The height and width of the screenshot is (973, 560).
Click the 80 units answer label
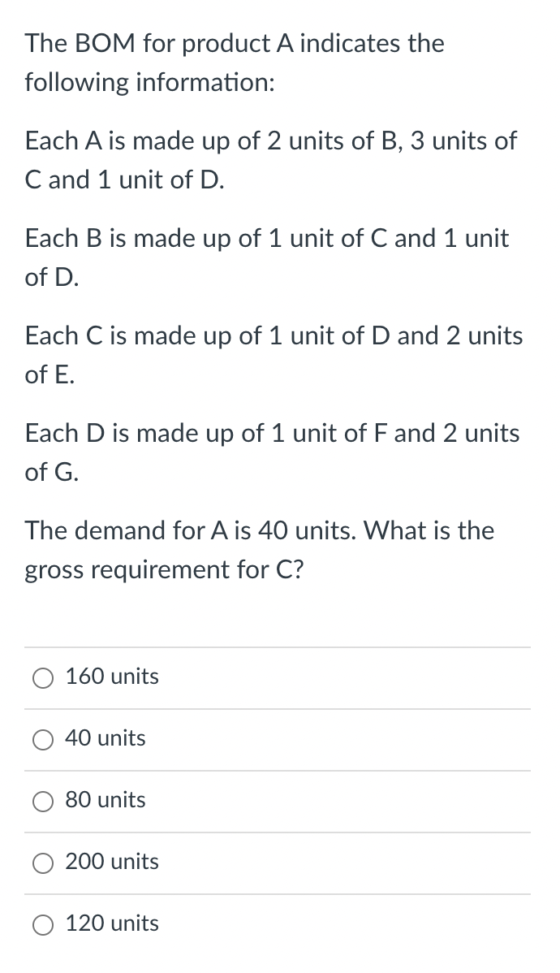pos(105,801)
